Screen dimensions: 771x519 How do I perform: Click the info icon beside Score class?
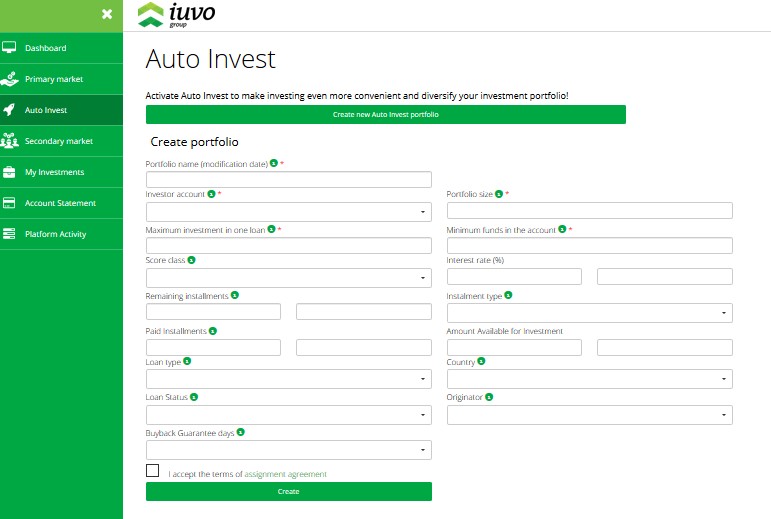pos(191,260)
